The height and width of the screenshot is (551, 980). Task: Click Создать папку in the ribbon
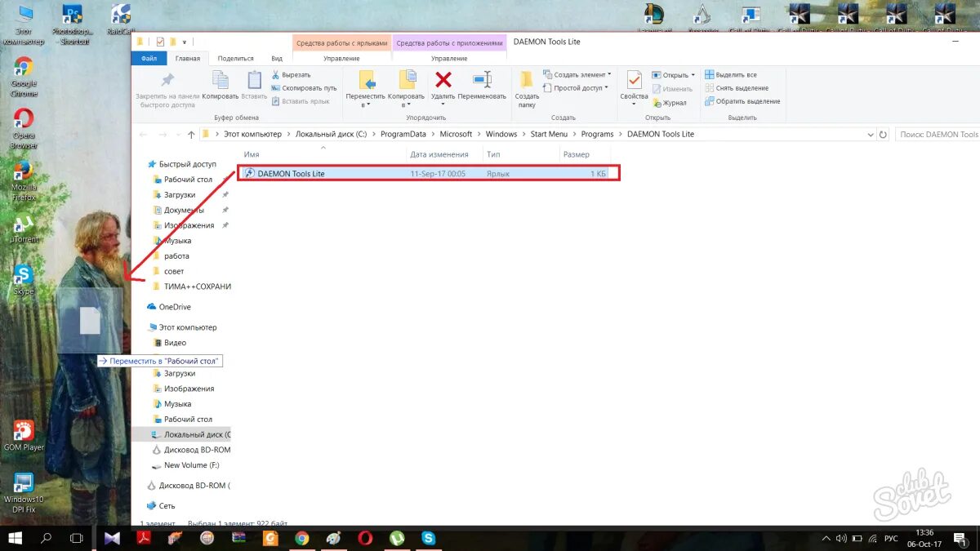(527, 90)
